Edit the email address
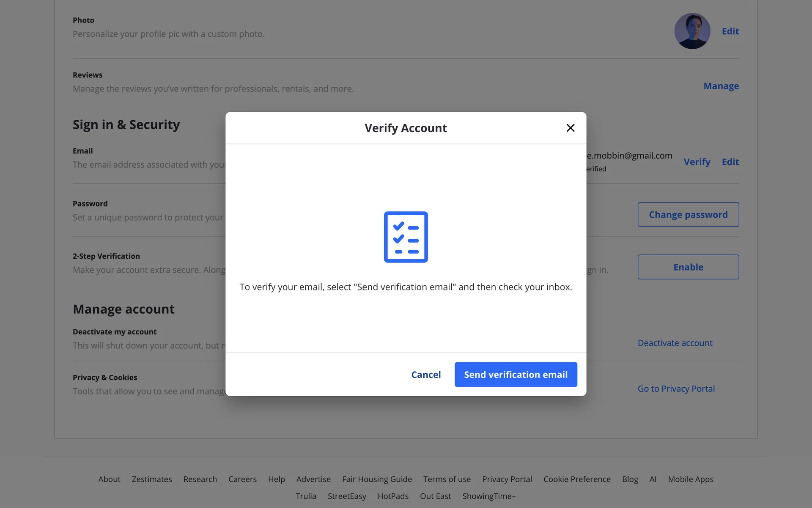 coord(730,162)
